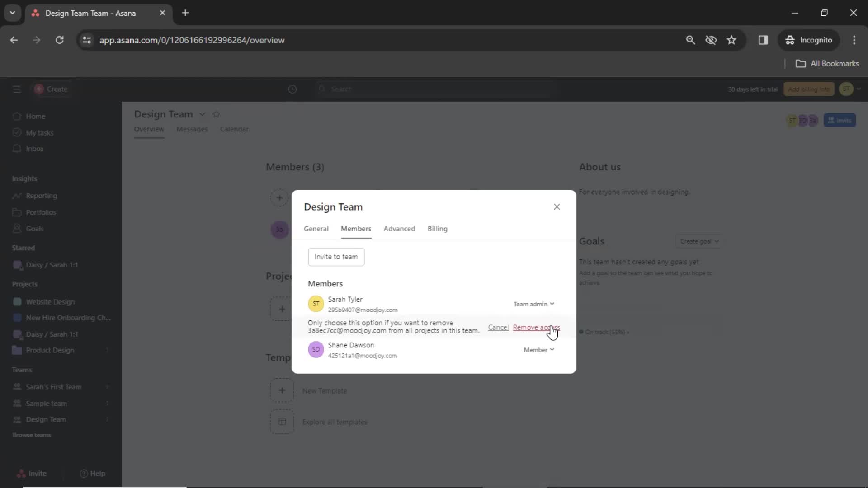Switch to the Advanced tab in Design Team
This screenshot has height=488, width=868.
point(400,228)
